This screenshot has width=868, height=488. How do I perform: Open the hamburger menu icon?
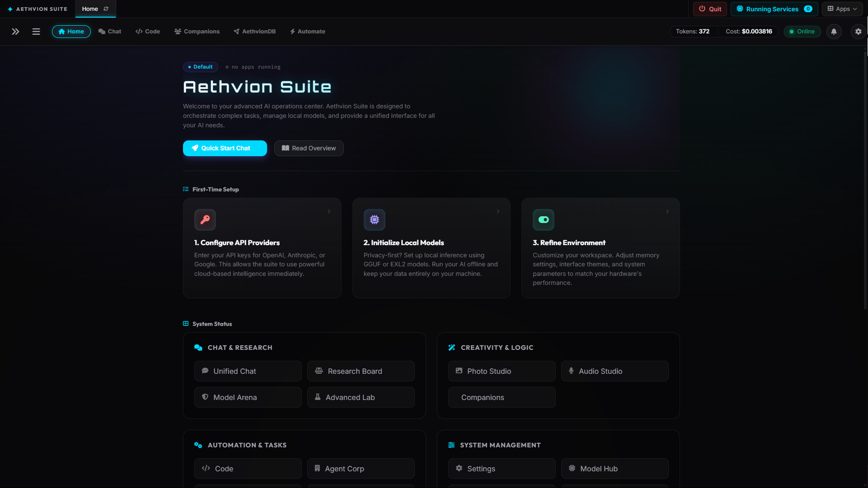(x=36, y=32)
